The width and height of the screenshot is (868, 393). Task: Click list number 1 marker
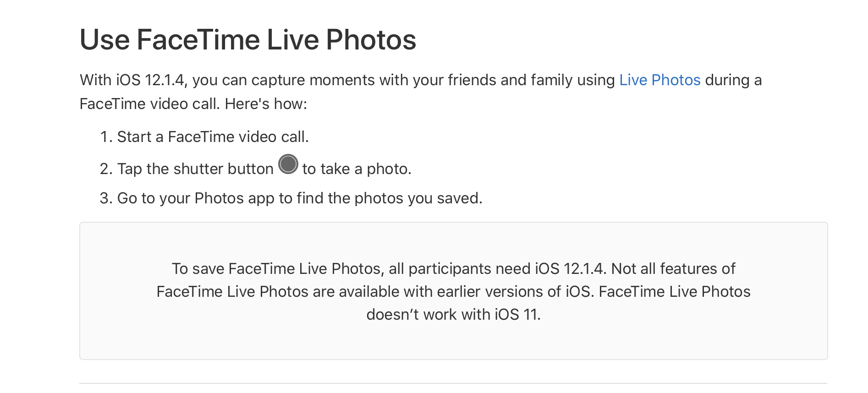click(x=106, y=137)
